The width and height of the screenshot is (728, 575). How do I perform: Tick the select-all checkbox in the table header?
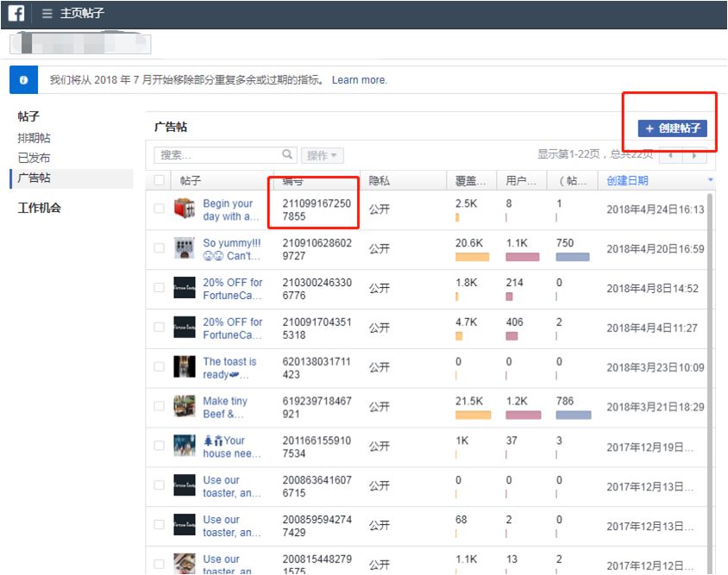159,180
